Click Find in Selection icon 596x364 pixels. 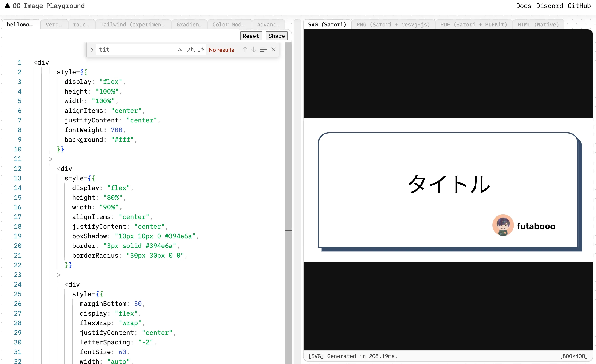[263, 50]
